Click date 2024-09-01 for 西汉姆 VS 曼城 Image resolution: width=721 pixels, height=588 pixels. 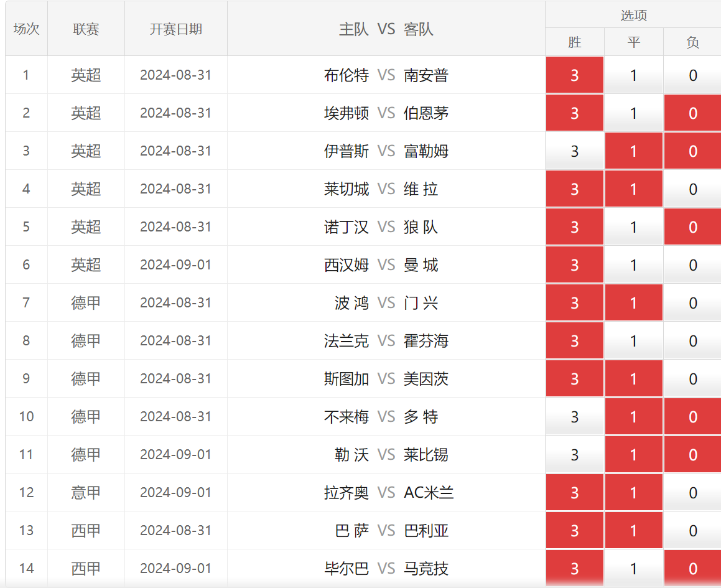[x=175, y=264]
